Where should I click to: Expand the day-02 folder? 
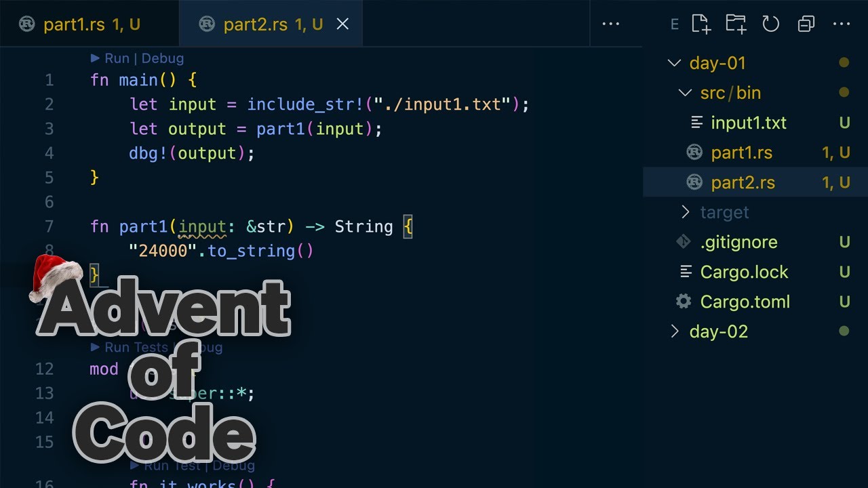(x=674, y=331)
